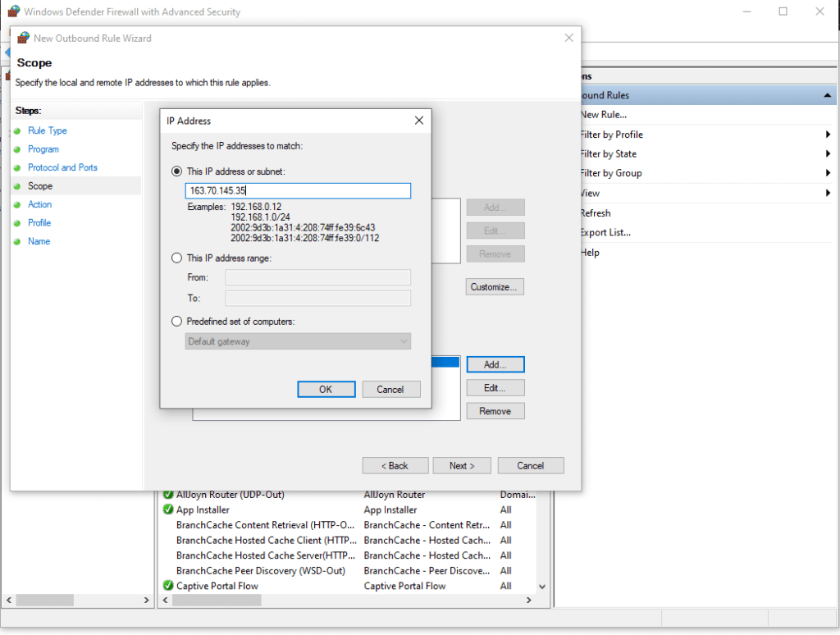Cancel the New Outbound Rule Wizard

531,466
